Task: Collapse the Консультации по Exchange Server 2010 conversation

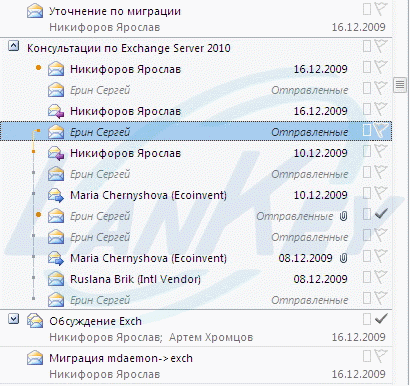Action: pos(13,46)
